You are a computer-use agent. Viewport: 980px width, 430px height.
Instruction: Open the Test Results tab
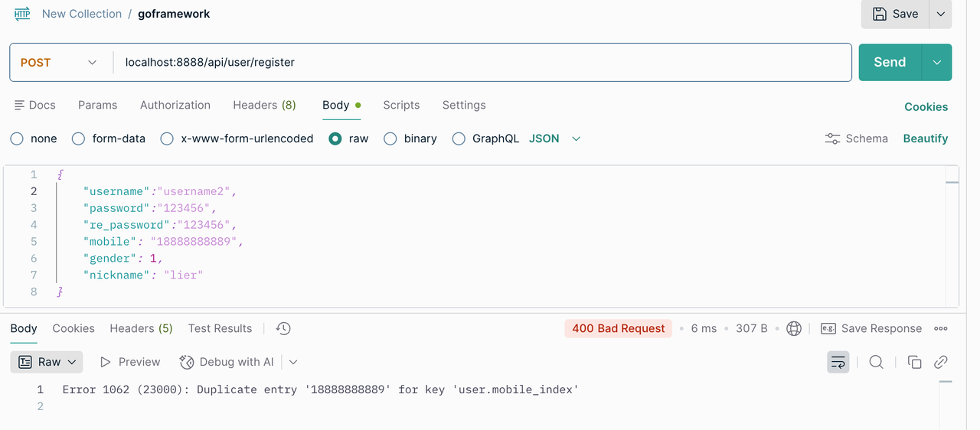220,328
